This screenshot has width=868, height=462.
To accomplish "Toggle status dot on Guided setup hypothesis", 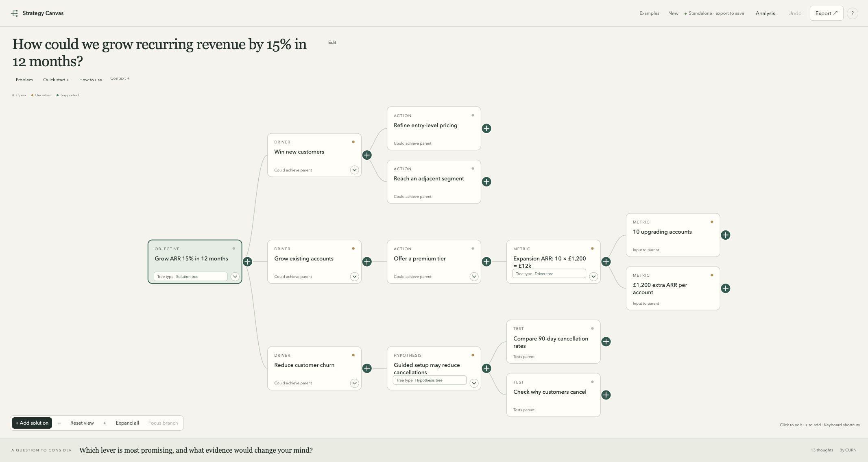I will coord(473,355).
